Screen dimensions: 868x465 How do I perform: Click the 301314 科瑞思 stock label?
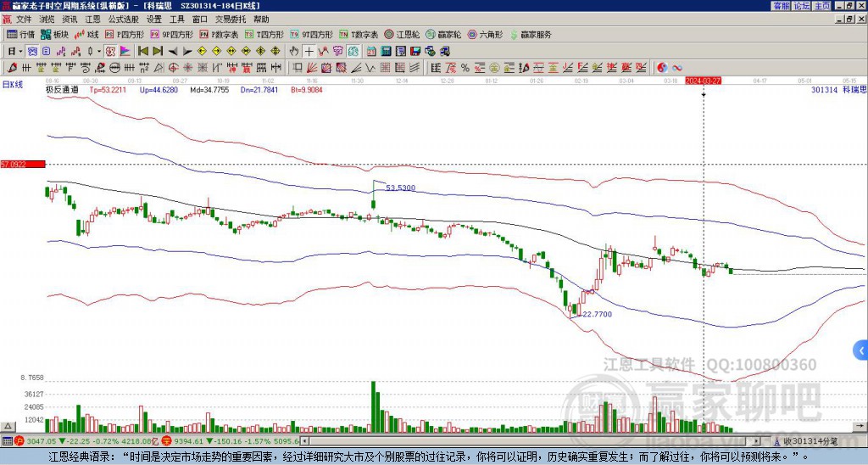[838, 89]
